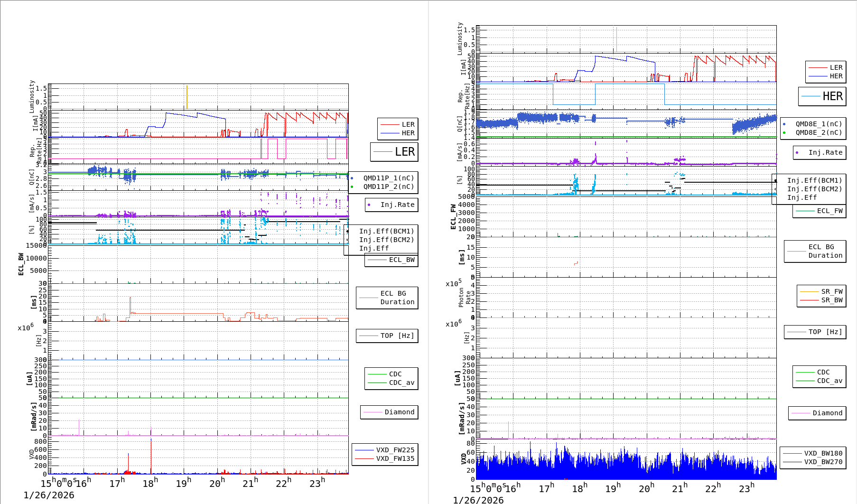Click the ECL_BW vertical axis title
The height and width of the screenshot is (504, 857).
(21, 264)
